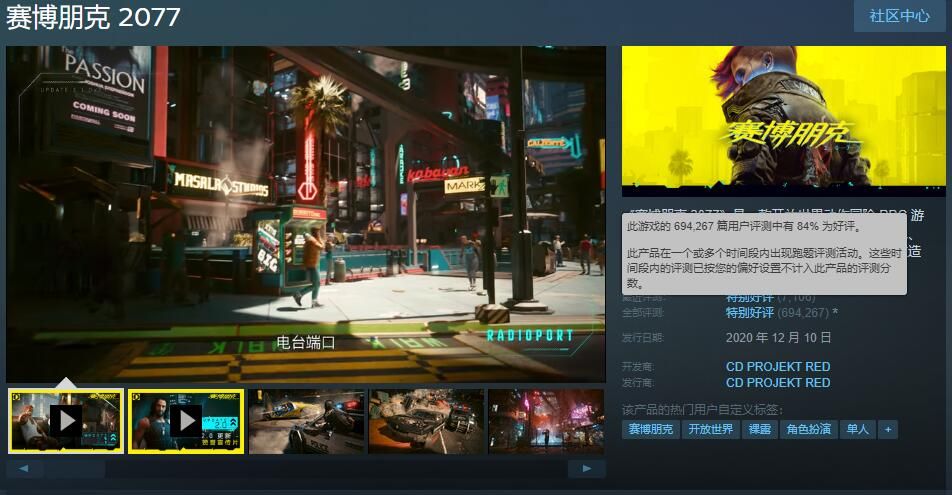This screenshot has height=495, width=952.
Task: Select the police car chase screenshot thumbnail
Action: pyautogui.click(x=306, y=421)
